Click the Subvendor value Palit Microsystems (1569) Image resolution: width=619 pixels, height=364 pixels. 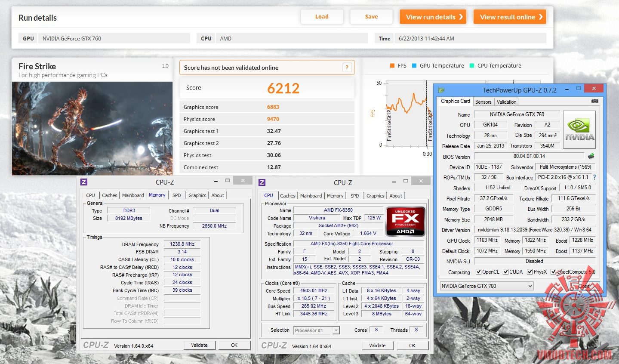pyautogui.click(x=565, y=167)
